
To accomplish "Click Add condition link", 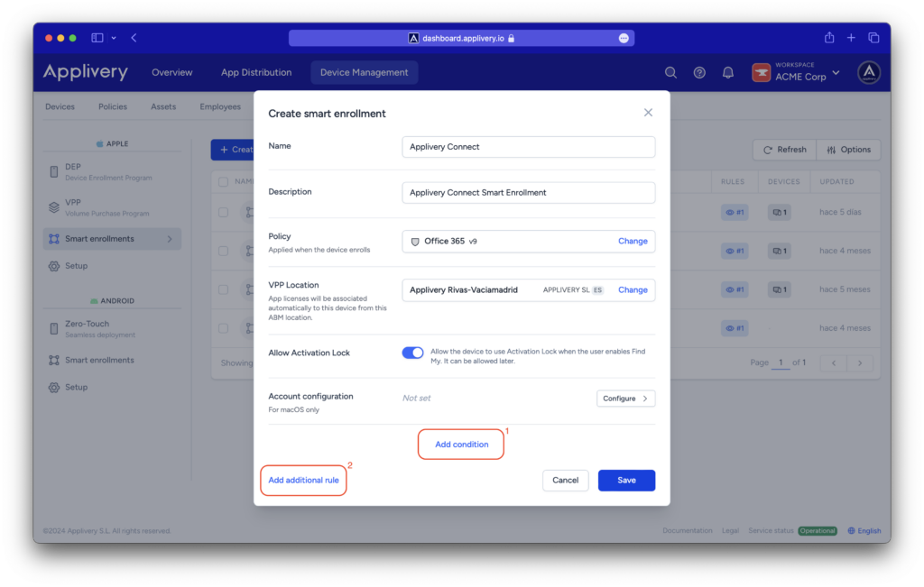I will pos(461,445).
